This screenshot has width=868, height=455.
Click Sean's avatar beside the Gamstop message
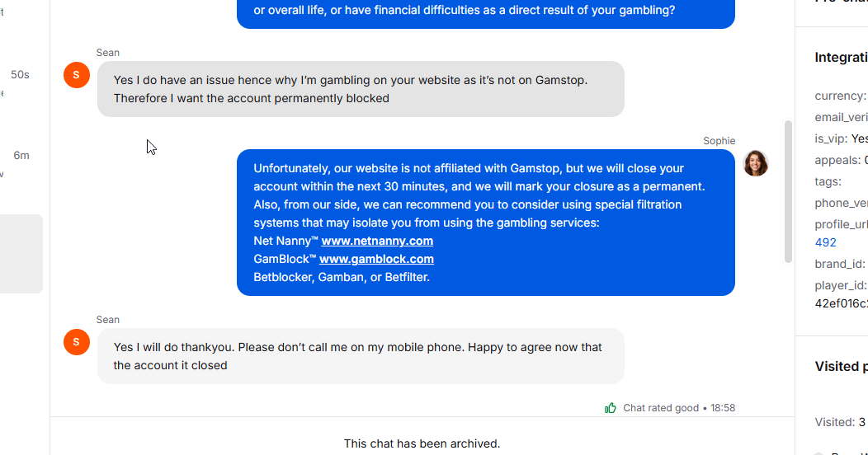click(77, 74)
